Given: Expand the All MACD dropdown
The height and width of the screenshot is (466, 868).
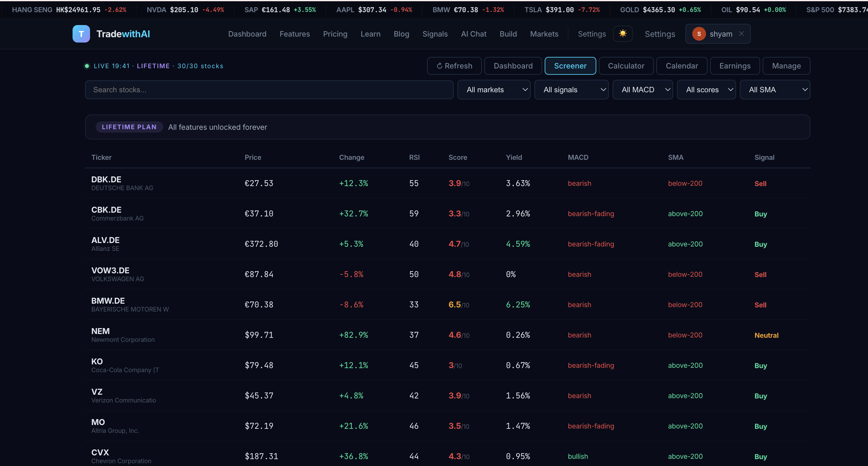Looking at the screenshot, I should (x=643, y=90).
